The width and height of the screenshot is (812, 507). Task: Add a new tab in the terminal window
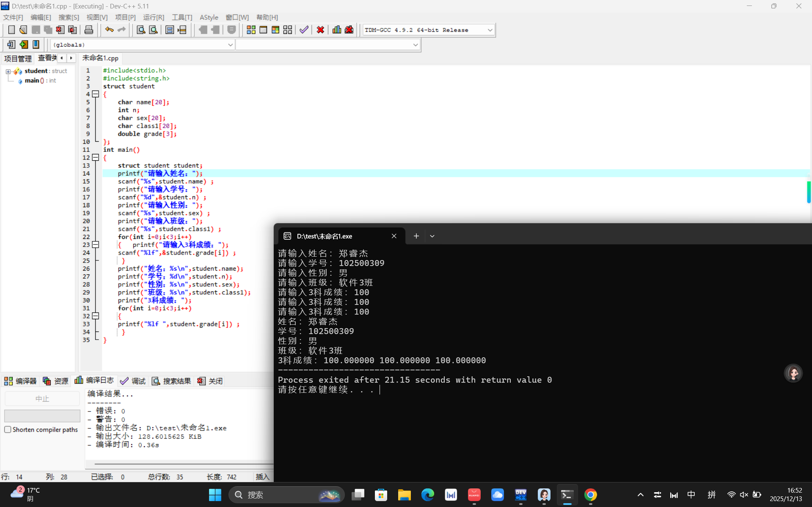(x=416, y=236)
